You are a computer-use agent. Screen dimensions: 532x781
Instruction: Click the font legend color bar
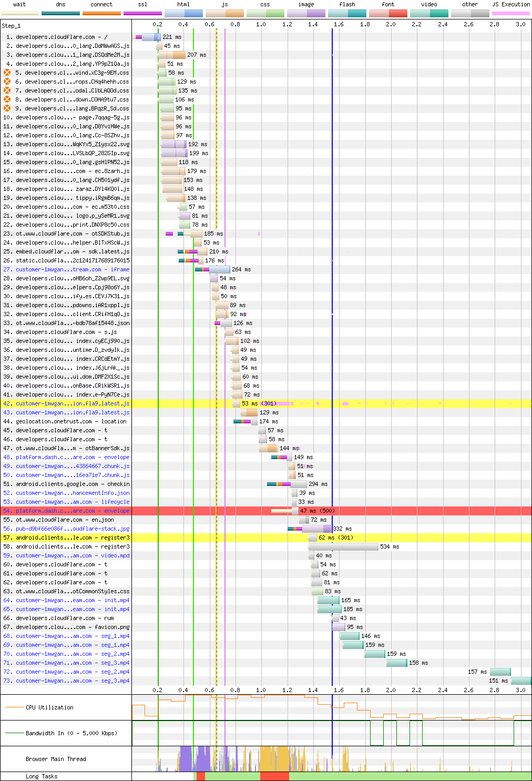[388, 13]
